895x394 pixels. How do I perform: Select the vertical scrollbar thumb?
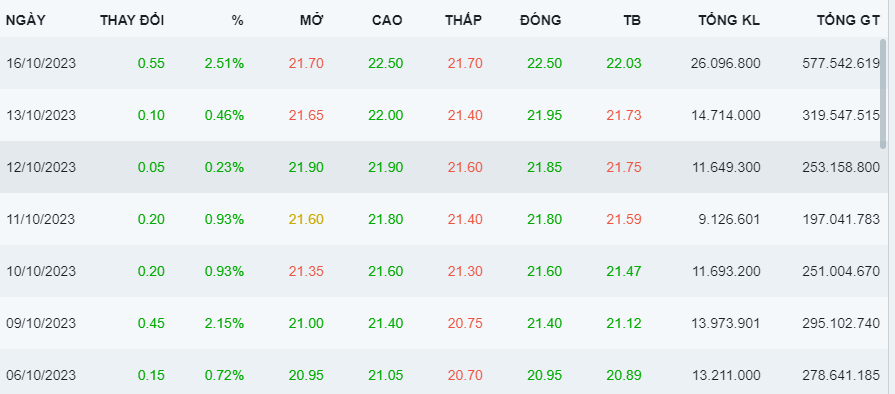884,94
